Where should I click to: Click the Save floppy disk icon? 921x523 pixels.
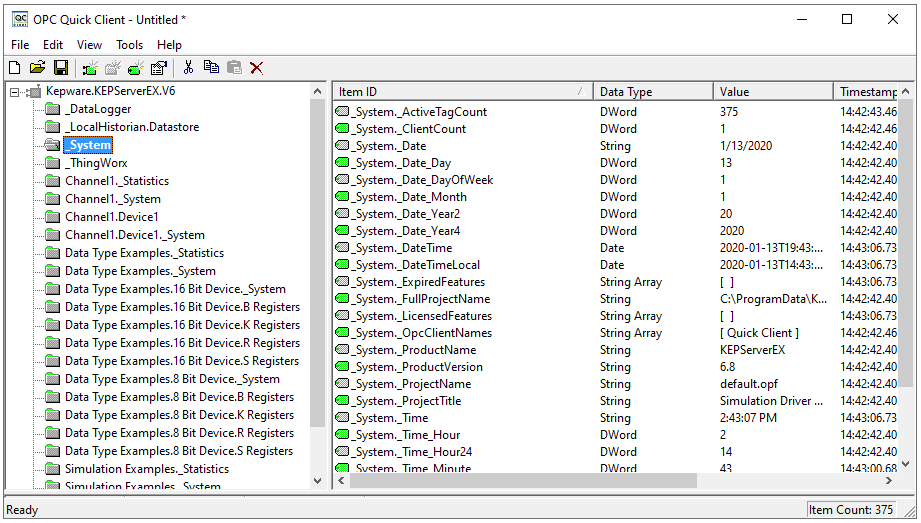(60, 68)
